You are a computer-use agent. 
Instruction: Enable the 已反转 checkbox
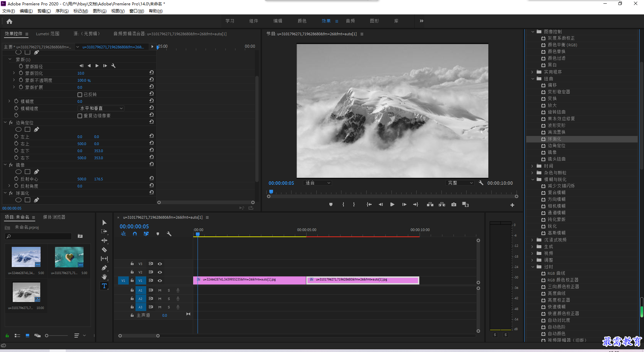80,94
